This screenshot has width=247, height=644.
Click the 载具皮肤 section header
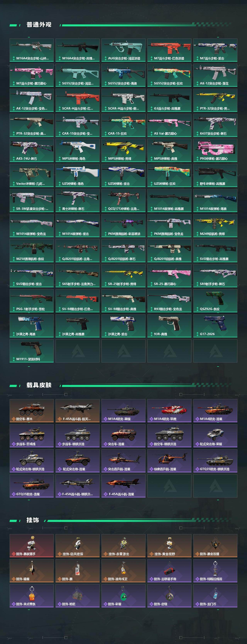coord(39,385)
